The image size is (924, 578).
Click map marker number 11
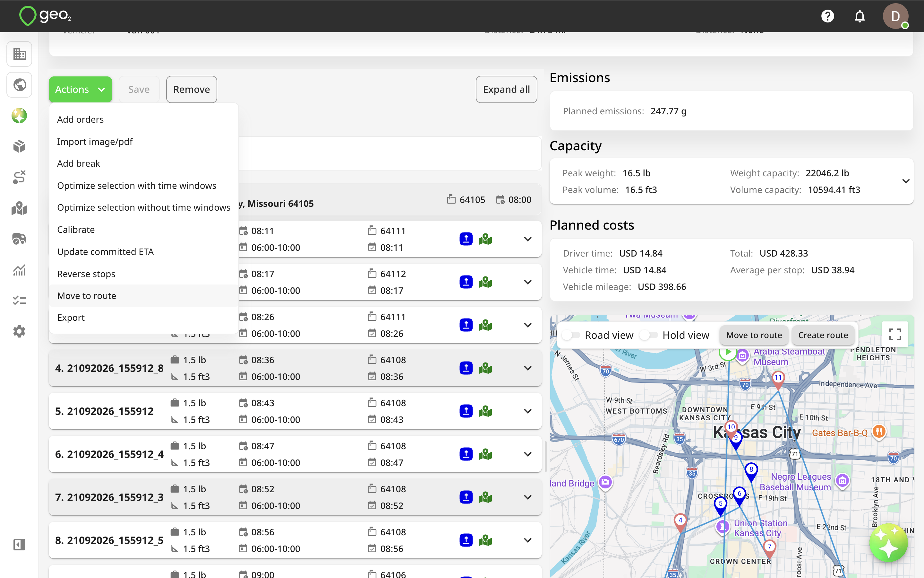click(x=778, y=380)
